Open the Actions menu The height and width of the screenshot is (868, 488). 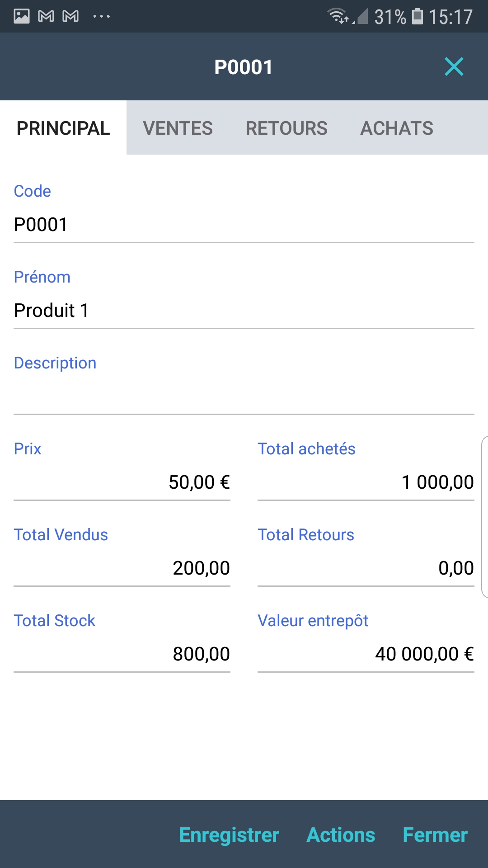341,835
